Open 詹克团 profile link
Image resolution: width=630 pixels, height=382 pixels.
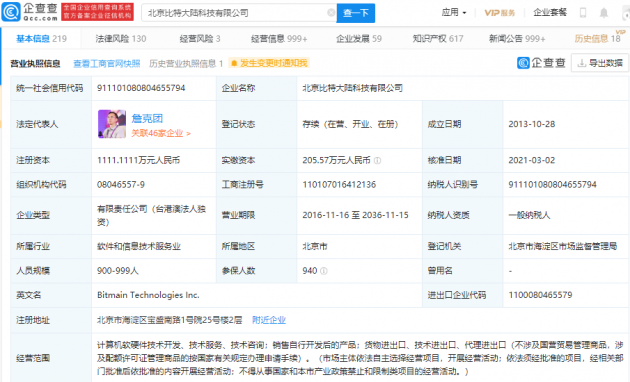(x=147, y=118)
